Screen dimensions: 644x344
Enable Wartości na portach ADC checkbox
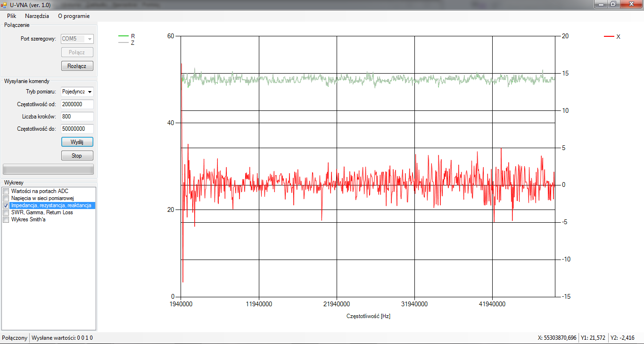[6, 191]
